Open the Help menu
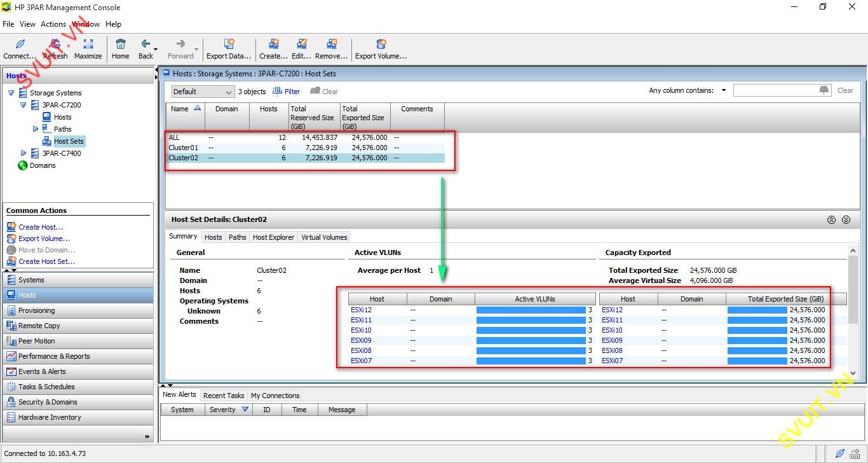This screenshot has width=868, height=463. click(113, 24)
